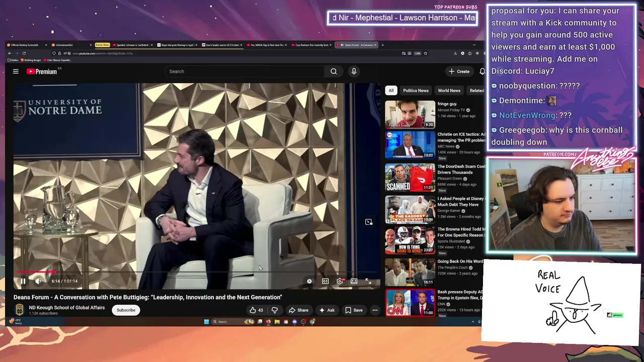This screenshot has height=362, width=644.
Task: Open the Windows Start button
Action: [x=206, y=322]
